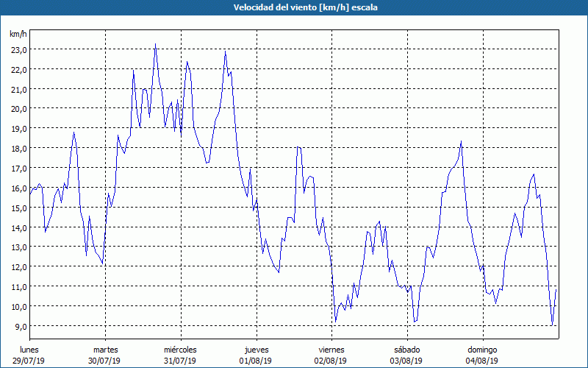This screenshot has width=588, height=368.
Task: Click the 15,0 y-axis label
Action: 18,208
